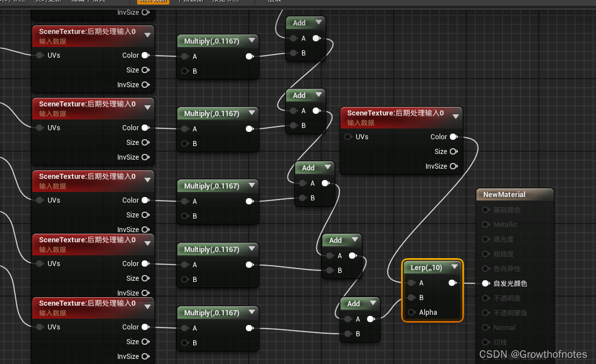Click Color pin of topmost full SceneTexture node
596x364 pixels.
pyautogui.click(x=145, y=55)
